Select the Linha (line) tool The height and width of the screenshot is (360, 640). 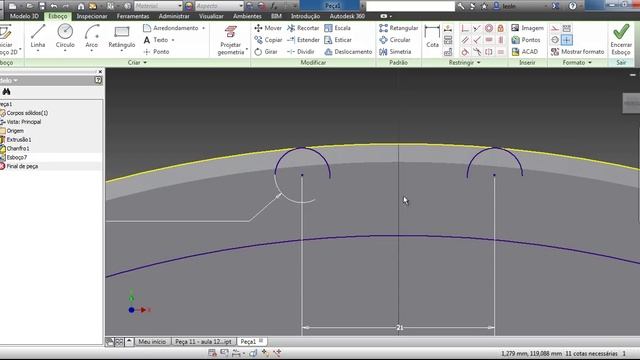coord(38,37)
